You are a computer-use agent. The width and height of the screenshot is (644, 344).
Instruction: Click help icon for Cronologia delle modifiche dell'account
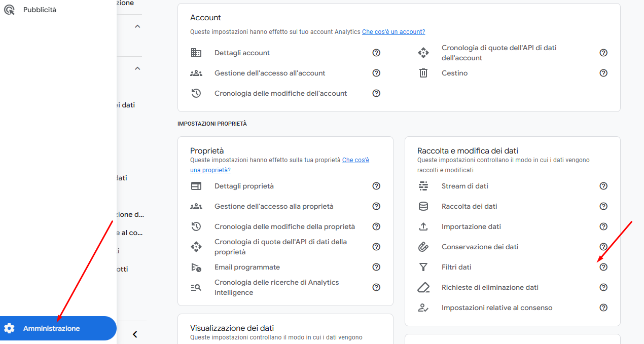point(376,93)
